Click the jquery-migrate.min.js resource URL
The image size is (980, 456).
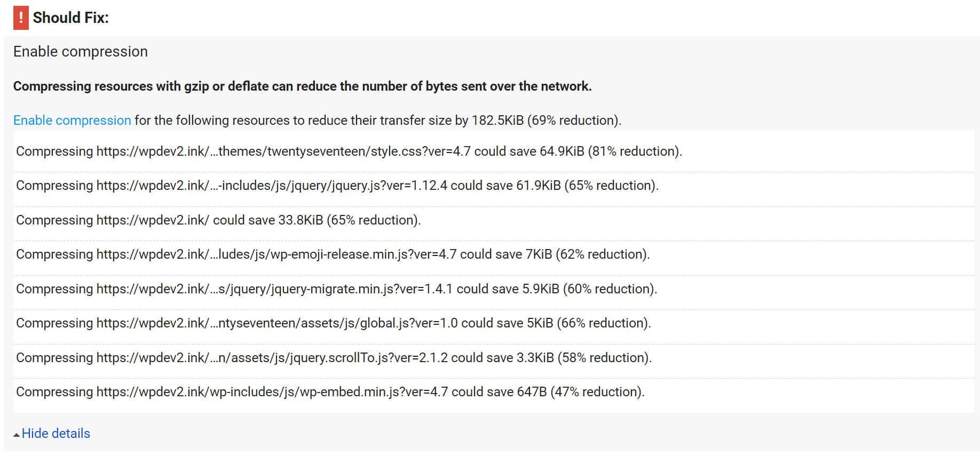274,289
